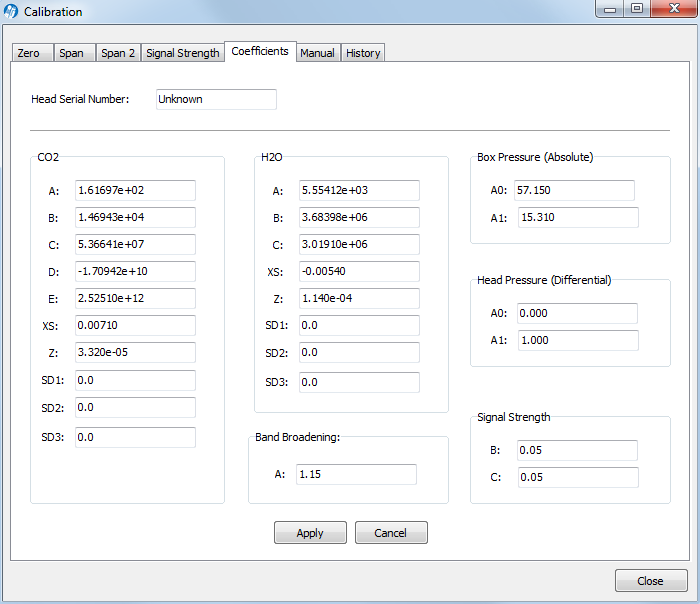Screen dimensions: 700x604
Task: Click the H2O SD3 field
Action: [359, 383]
